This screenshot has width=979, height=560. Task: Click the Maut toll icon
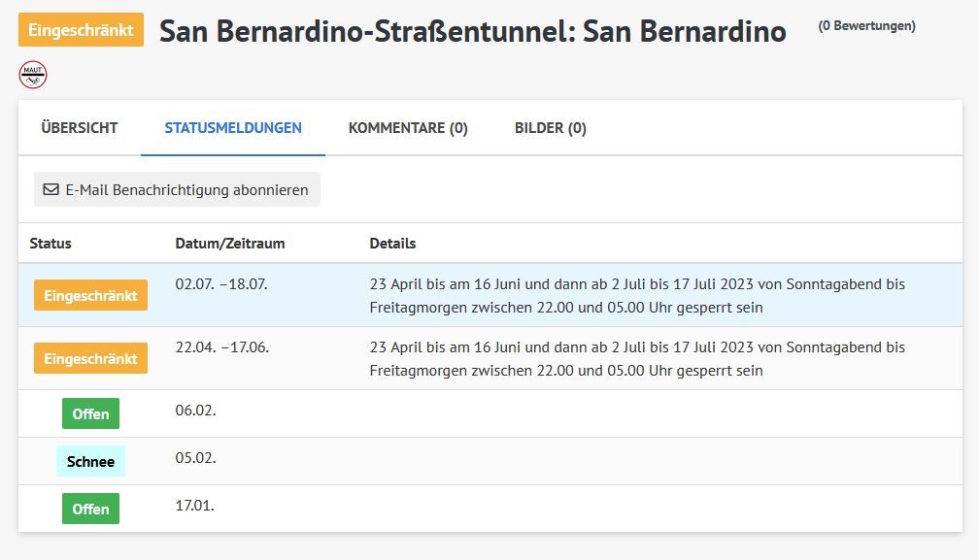[33, 75]
